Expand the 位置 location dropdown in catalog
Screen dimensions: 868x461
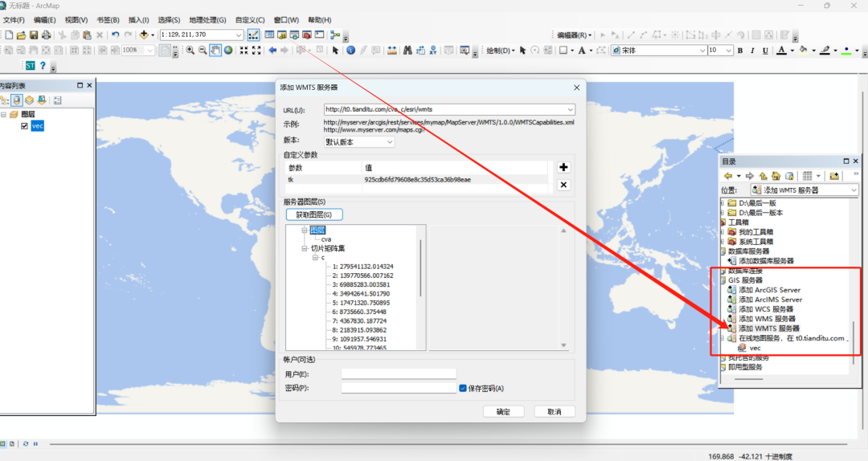tap(853, 190)
